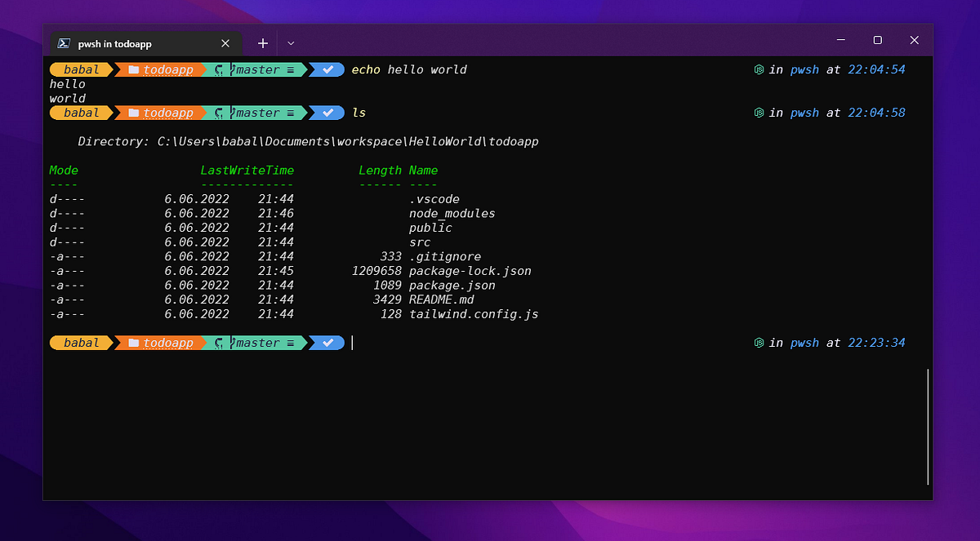Click the folder icon in the bottom prompt
The image size is (980, 541).
(133, 343)
